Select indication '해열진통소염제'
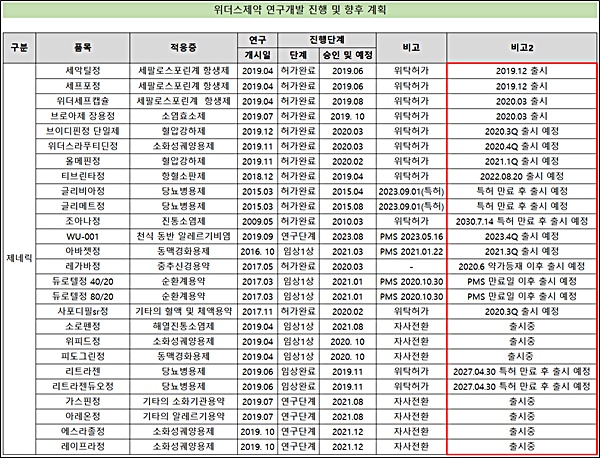This screenshot has width=600, height=458. click(x=183, y=326)
